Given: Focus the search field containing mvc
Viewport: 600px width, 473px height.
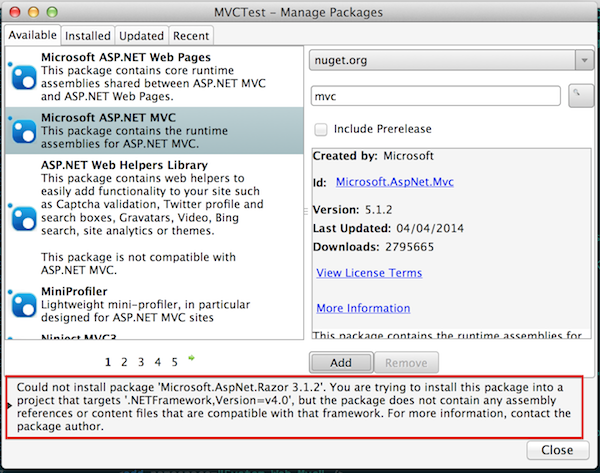Looking at the screenshot, I should click(x=436, y=96).
